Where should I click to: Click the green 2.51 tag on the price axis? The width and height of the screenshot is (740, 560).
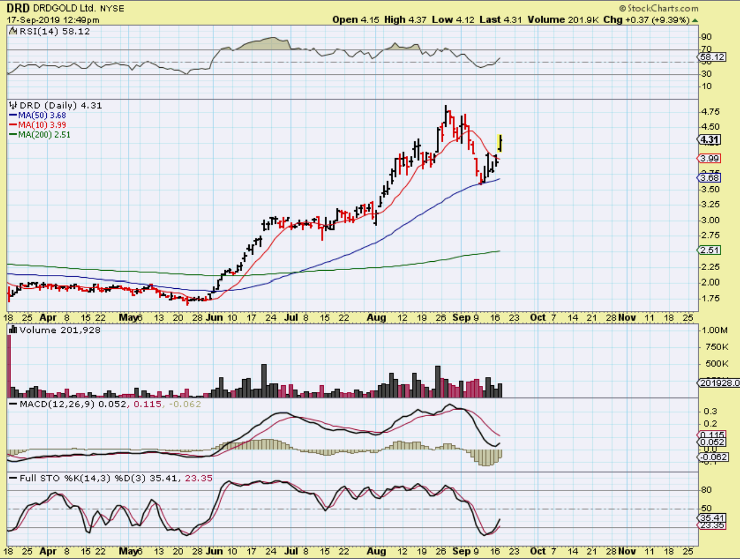710,250
